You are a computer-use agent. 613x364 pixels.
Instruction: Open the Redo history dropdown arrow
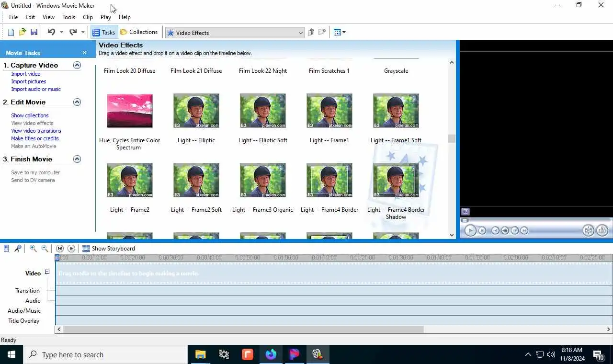pyautogui.click(x=83, y=33)
